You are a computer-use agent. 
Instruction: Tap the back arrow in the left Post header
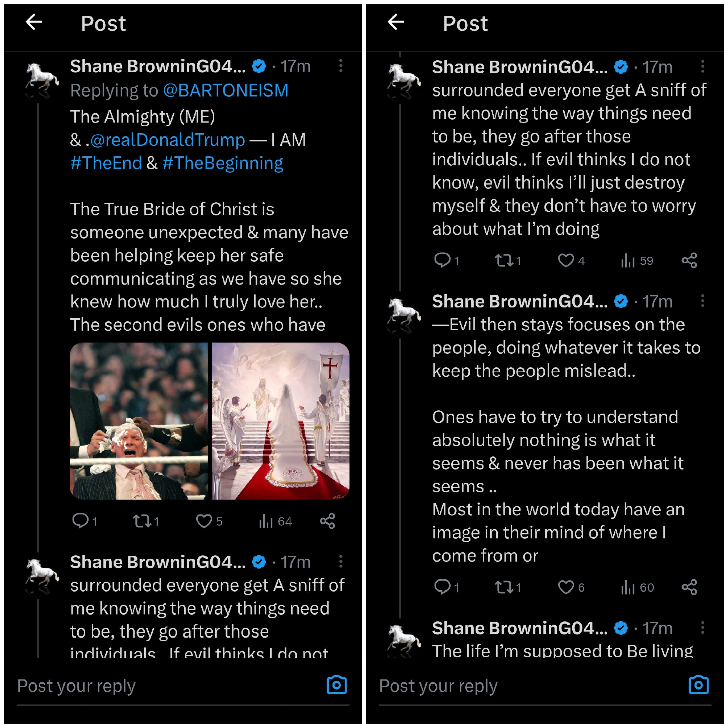point(34,22)
